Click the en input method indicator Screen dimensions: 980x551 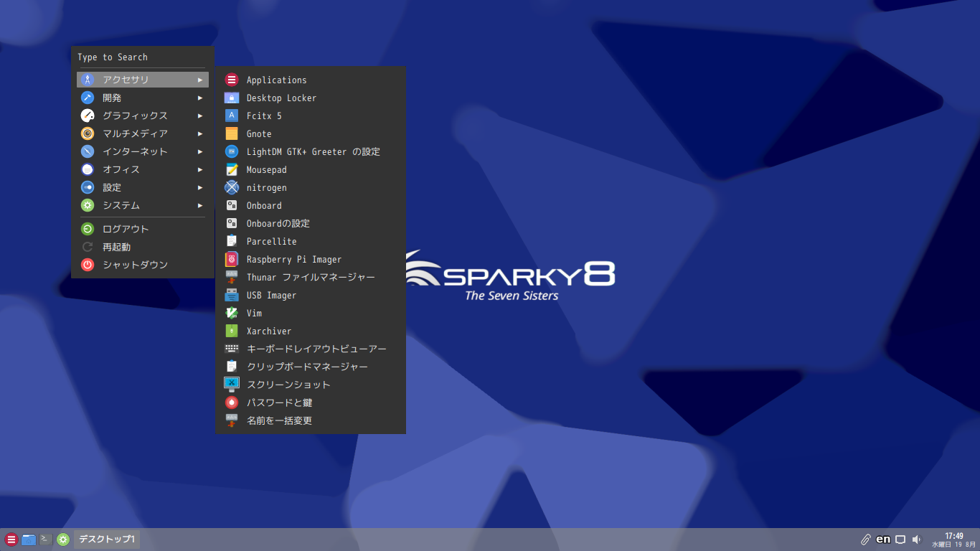coord(883,540)
